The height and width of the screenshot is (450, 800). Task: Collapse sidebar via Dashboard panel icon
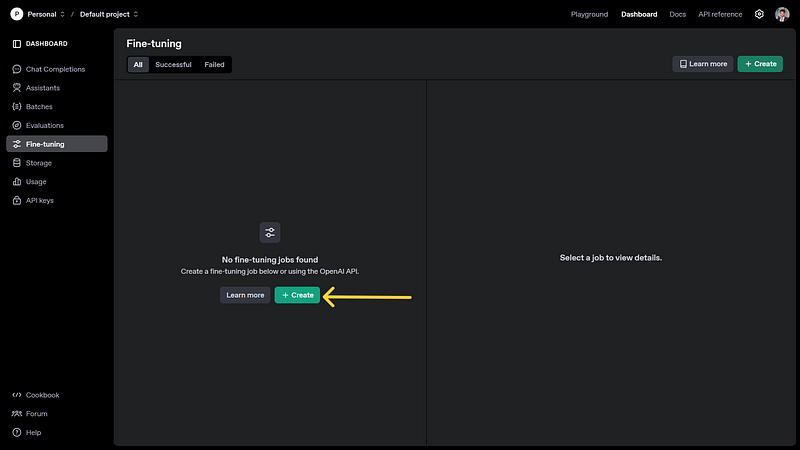(17, 44)
